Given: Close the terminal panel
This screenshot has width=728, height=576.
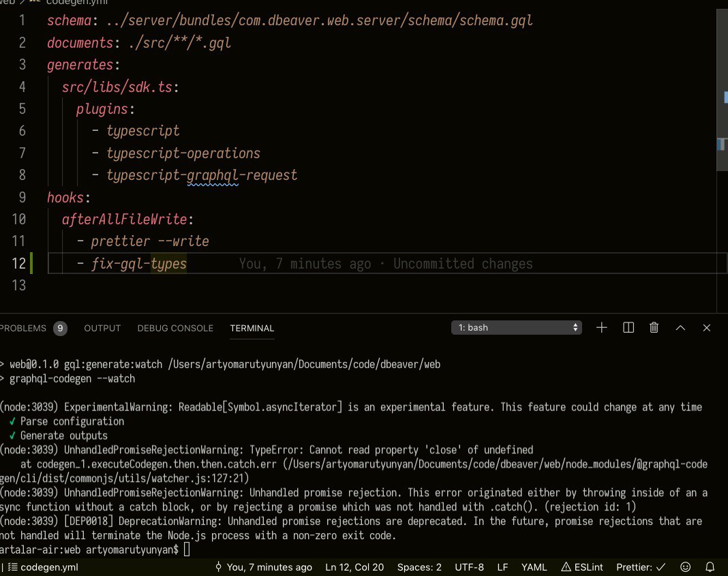Looking at the screenshot, I should tap(707, 328).
